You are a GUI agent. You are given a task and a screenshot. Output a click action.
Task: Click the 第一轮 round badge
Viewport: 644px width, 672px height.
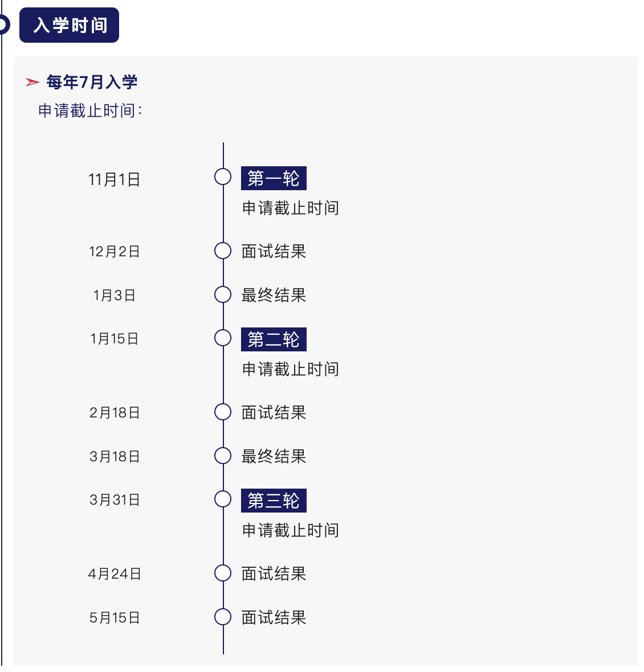click(274, 178)
